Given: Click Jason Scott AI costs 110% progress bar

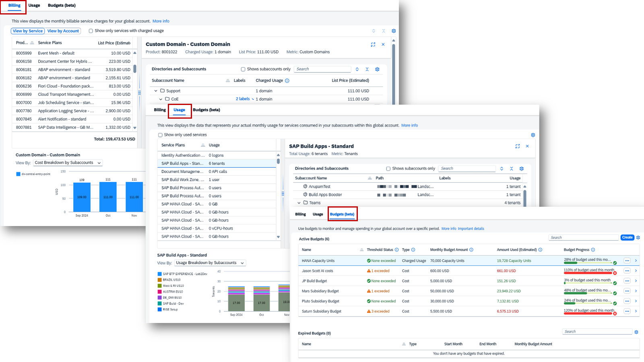Looking at the screenshot, I should tap(588, 273).
